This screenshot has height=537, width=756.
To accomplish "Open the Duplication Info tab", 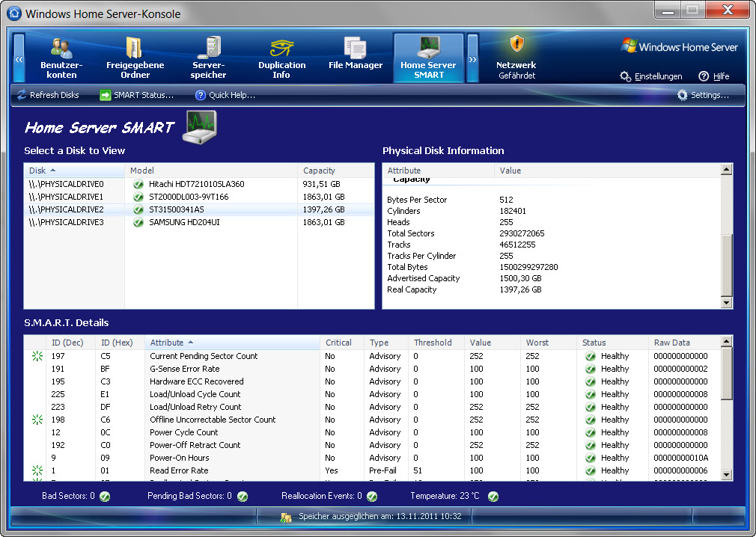I will coord(281,58).
